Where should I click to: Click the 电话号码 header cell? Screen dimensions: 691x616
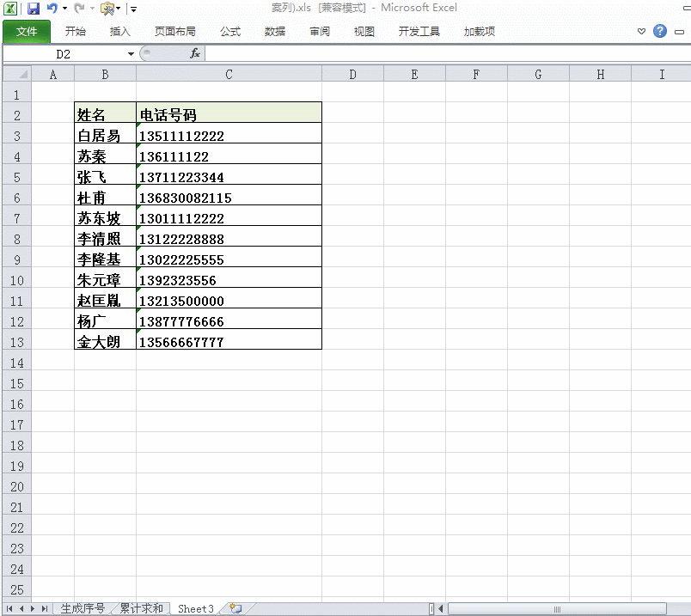click(x=229, y=113)
